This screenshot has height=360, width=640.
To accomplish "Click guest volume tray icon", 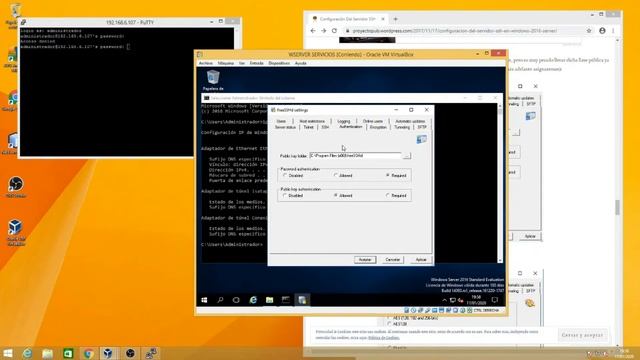I will [460, 300].
